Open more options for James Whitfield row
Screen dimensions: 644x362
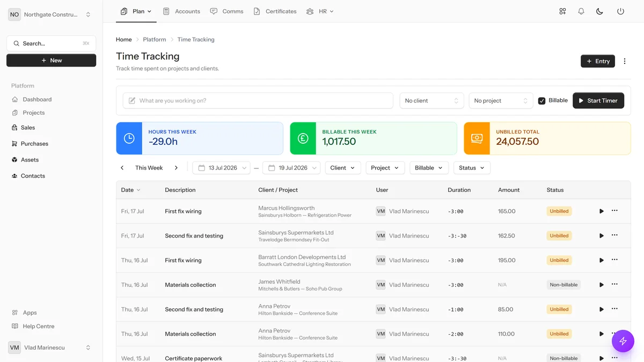(615, 284)
